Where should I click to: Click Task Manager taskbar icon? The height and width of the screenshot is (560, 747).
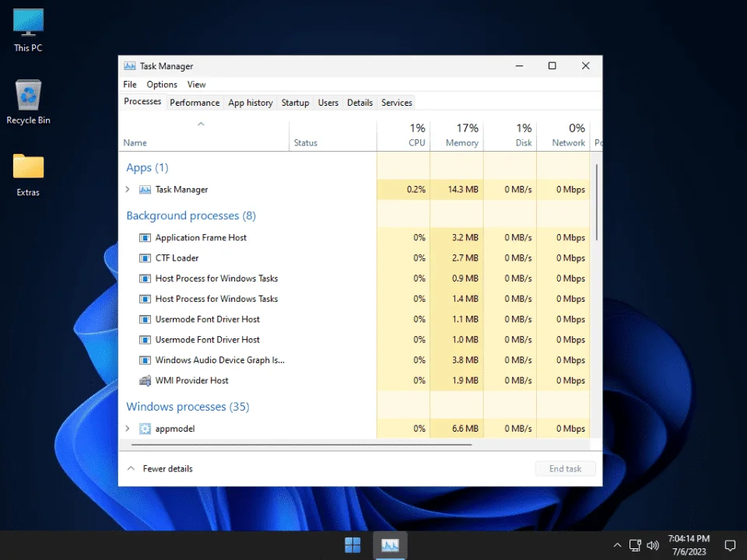tap(390, 544)
